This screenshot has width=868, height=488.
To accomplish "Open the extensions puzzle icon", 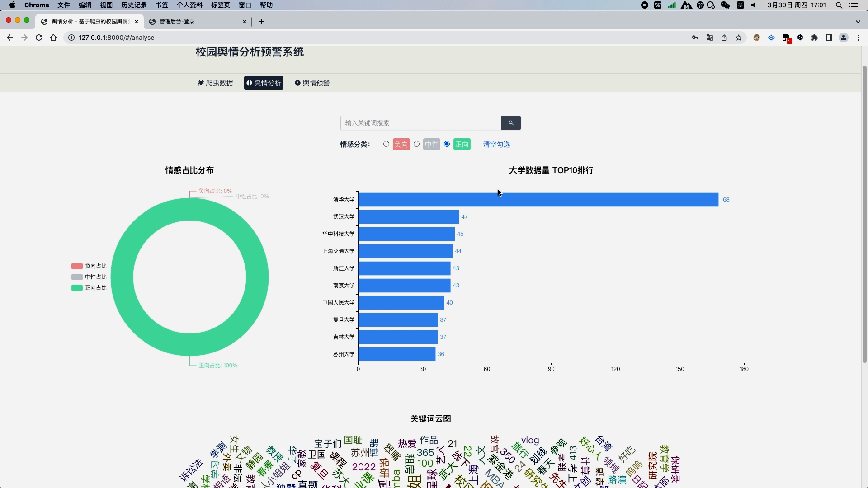I will click(x=815, y=38).
